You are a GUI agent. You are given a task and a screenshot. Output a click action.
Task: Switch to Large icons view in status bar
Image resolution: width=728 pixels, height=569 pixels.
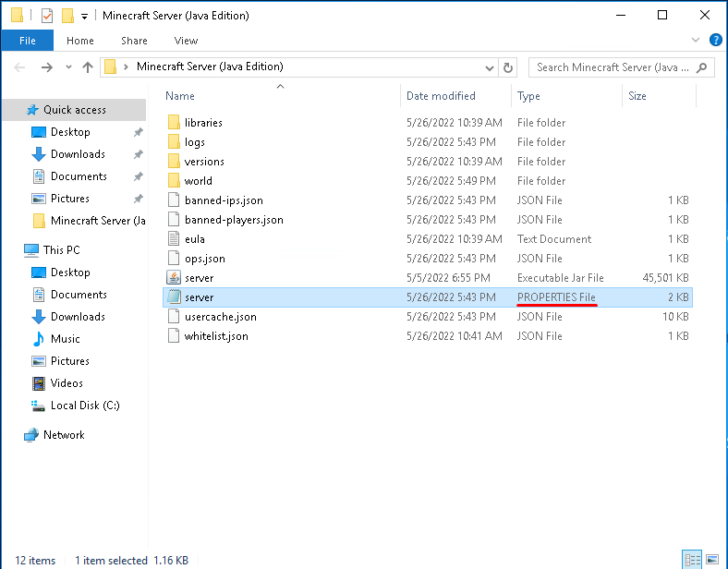pos(712,560)
